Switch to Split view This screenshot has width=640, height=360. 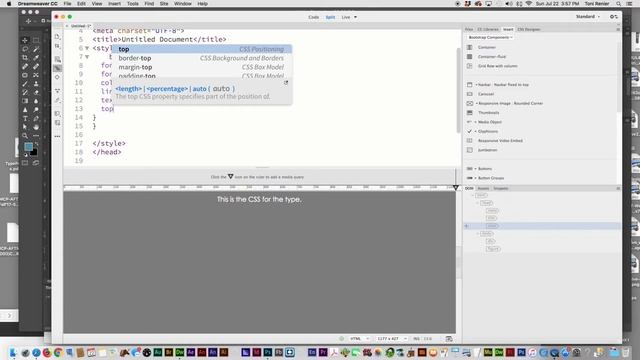[330, 17]
